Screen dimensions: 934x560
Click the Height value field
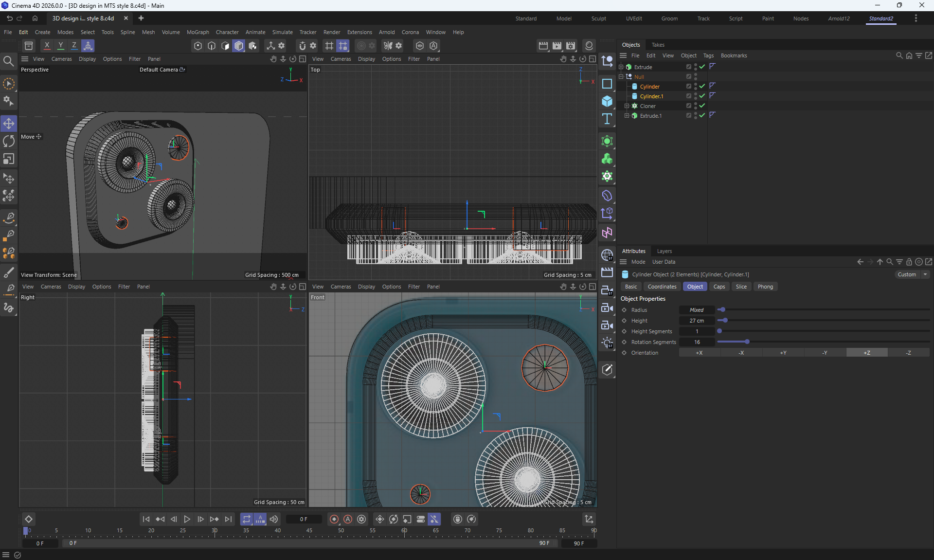tap(697, 321)
